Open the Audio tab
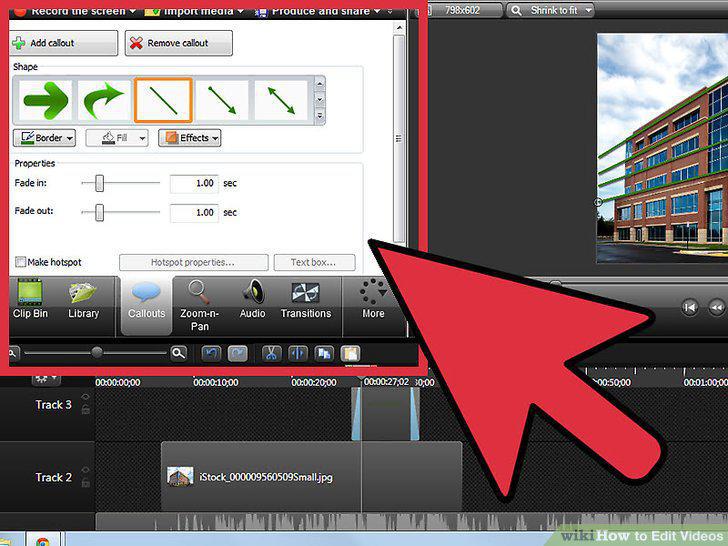The height and width of the screenshot is (546, 728). click(x=253, y=300)
